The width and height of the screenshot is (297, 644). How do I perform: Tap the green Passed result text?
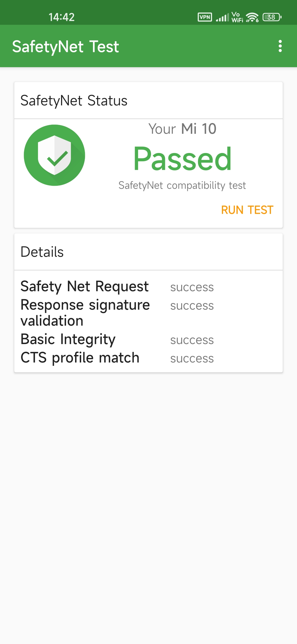pos(182,159)
